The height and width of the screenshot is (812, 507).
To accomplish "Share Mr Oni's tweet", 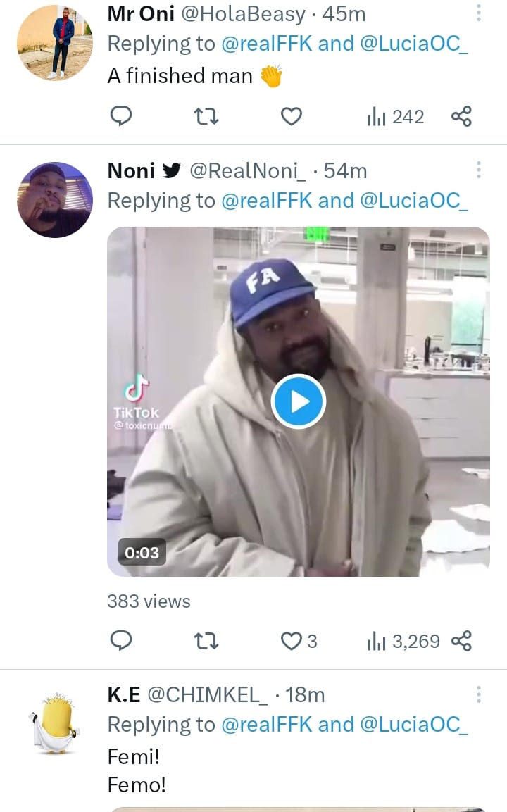I will click(461, 116).
